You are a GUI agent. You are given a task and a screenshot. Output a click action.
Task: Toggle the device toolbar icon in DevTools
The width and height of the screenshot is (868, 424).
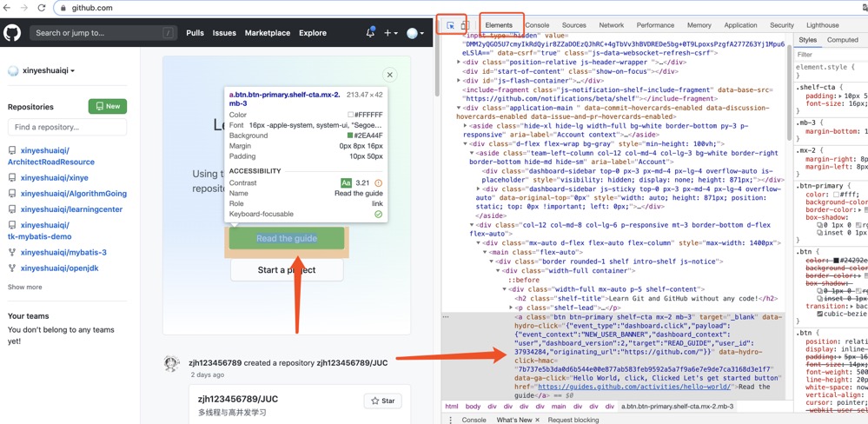465,25
